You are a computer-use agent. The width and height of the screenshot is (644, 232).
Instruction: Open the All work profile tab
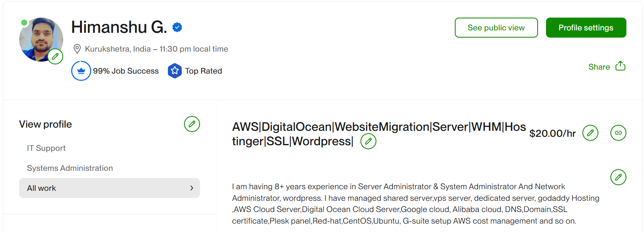(42, 188)
